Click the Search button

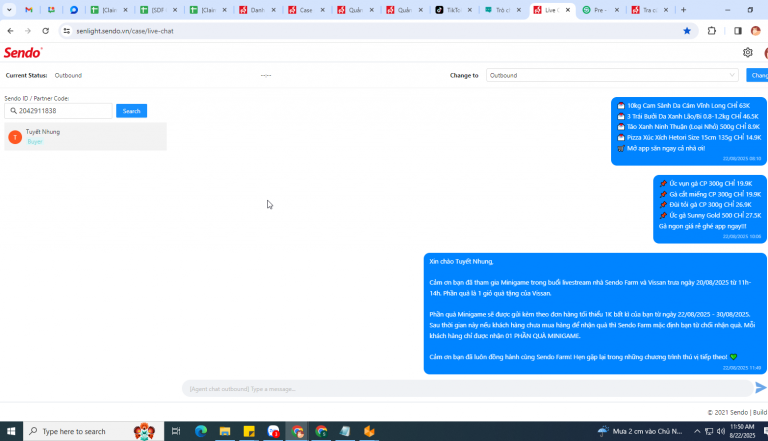click(x=131, y=111)
